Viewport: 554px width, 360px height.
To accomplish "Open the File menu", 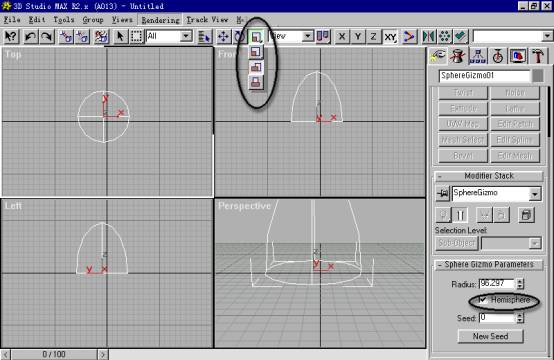I will click(x=12, y=20).
